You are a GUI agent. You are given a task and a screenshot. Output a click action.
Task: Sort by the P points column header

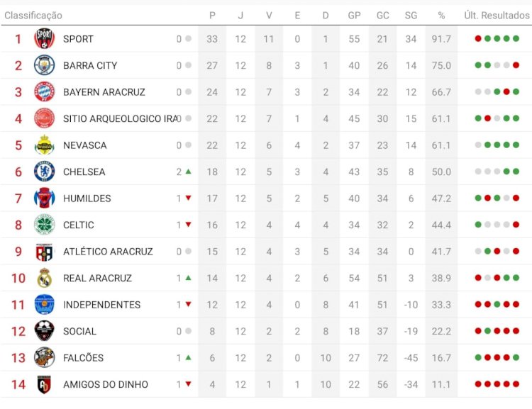click(212, 16)
